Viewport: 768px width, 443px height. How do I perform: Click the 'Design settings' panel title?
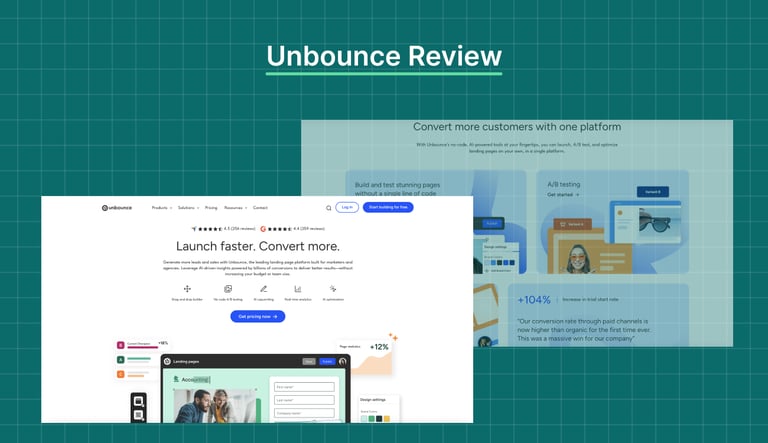click(373, 400)
